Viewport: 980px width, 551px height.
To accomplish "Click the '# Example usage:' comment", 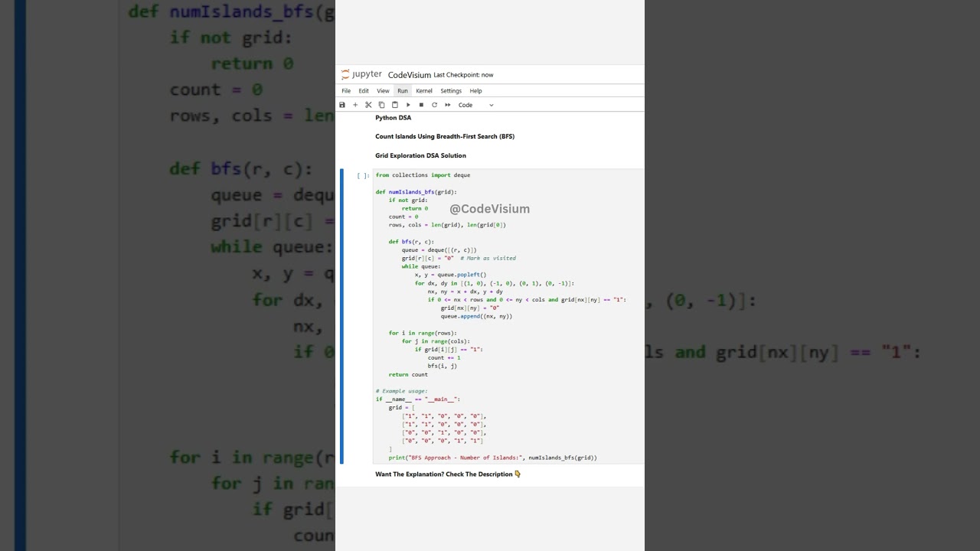I will (x=402, y=391).
